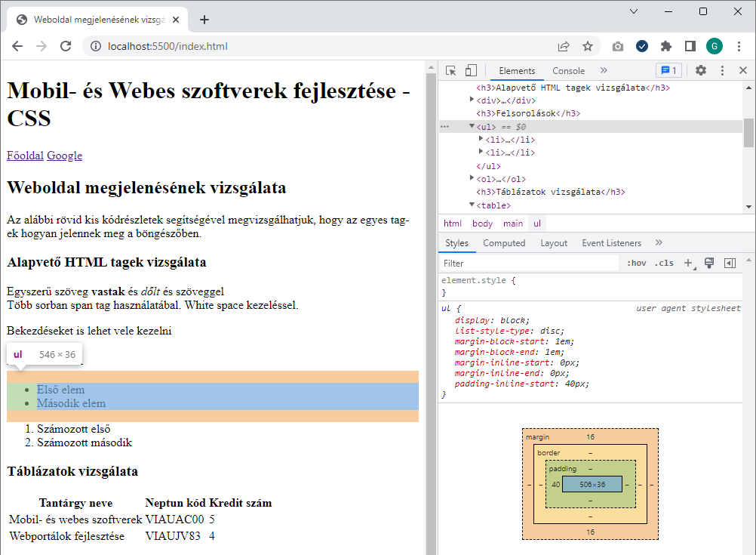Image resolution: width=756 pixels, height=555 pixels.
Task: Toggle the browser side panel
Action: (690, 46)
